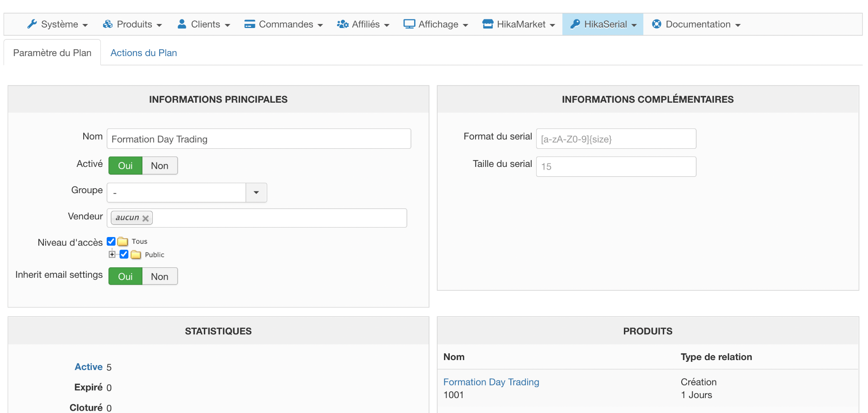Click the users icon beside Affiliés
This screenshot has width=868, height=413.
343,24
